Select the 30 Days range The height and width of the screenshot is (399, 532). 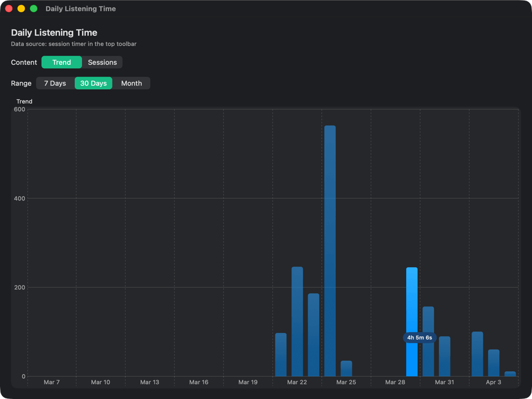[93, 83]
